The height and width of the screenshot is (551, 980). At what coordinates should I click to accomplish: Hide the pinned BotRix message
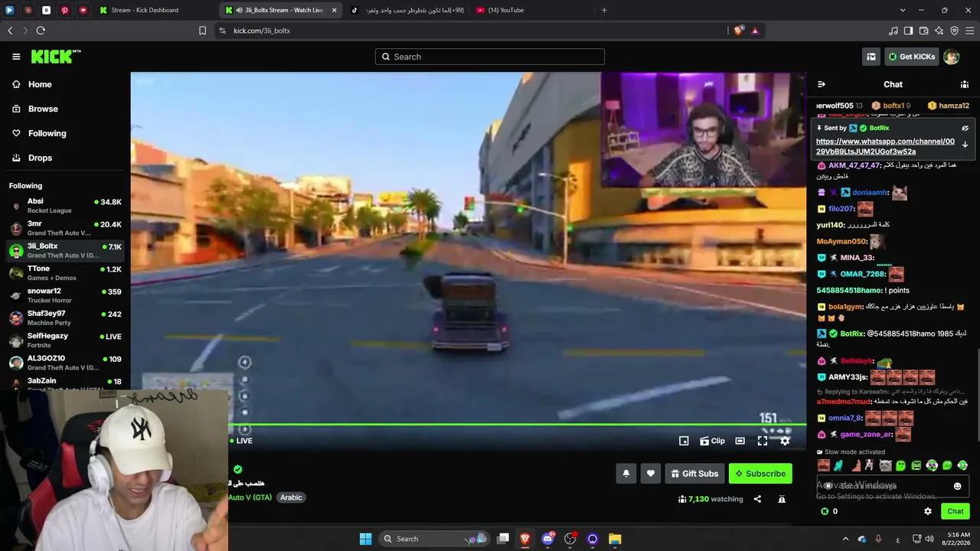pos(965,128)
